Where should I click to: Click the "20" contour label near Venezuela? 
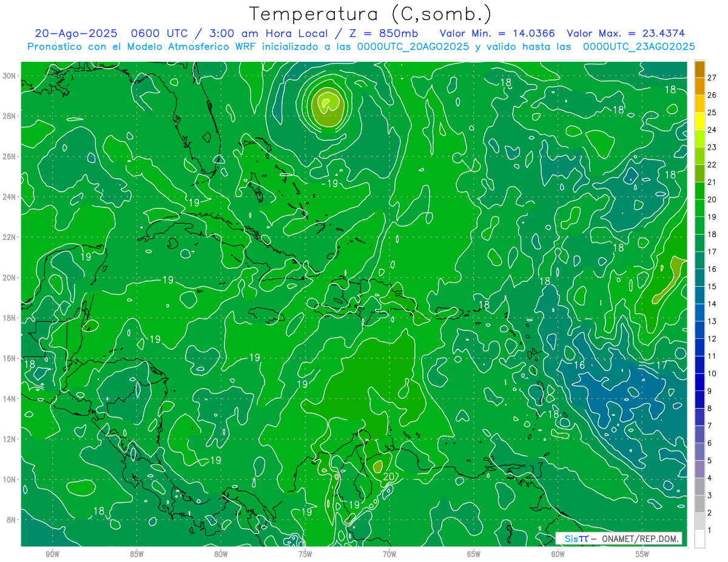tap(389, 476)
